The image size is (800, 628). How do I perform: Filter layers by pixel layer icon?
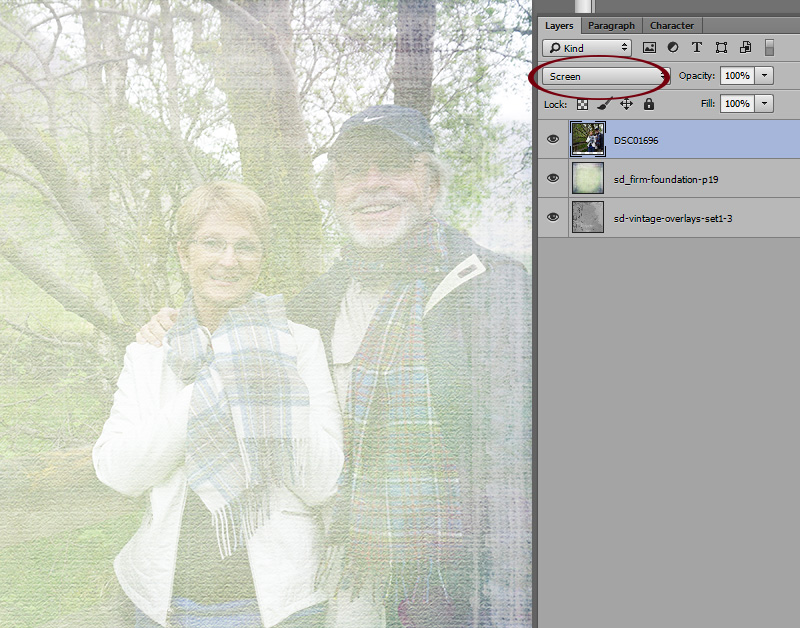click(649, 47)
